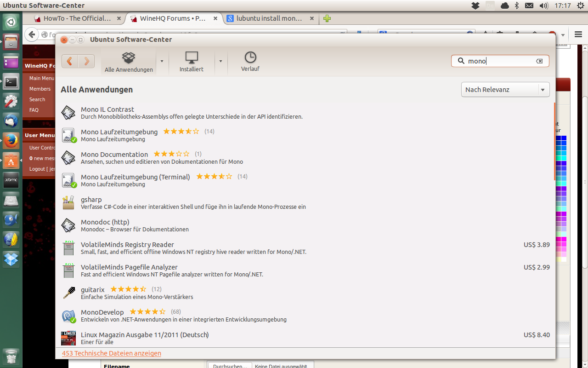Click the gsharp toolbox icon
The width and height of the screenshot is (588, 368).
(68, 203)
